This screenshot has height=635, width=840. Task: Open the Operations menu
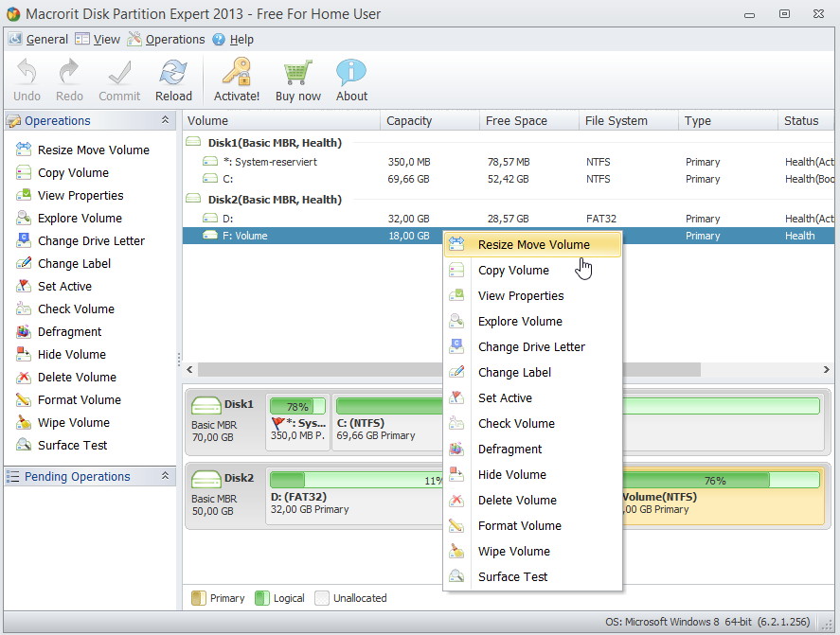(x=167, y=39)
